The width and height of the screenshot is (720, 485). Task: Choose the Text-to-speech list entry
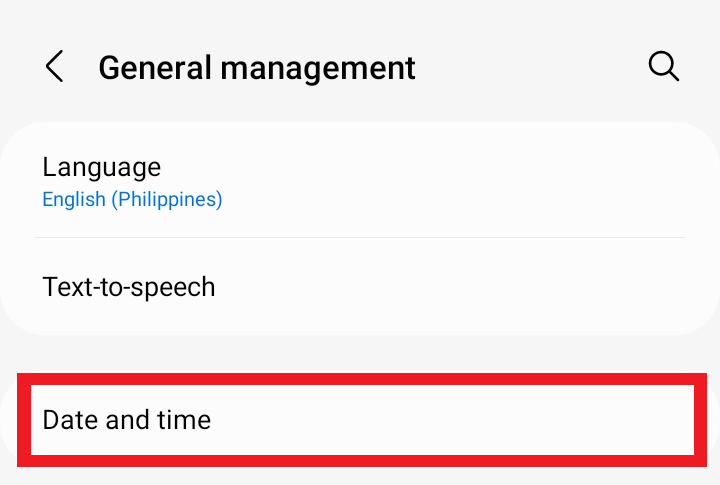[x=360, y=286]
